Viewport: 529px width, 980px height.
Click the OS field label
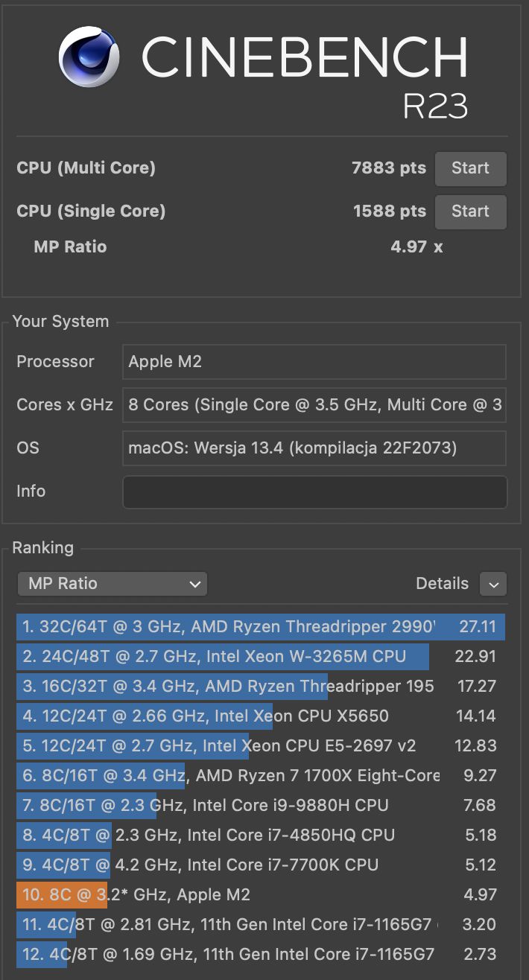click(28, 448)
